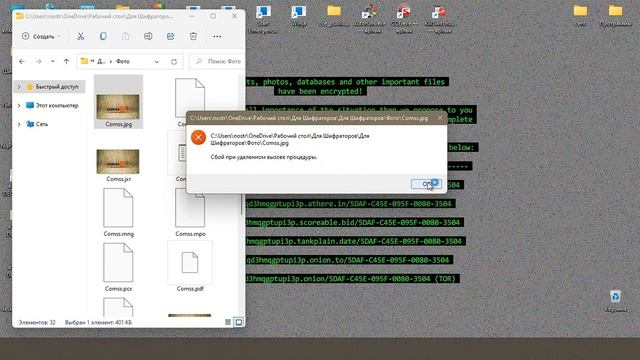Switch to details list view
This screenshot has height=360, width=640.
coord(228,322)
